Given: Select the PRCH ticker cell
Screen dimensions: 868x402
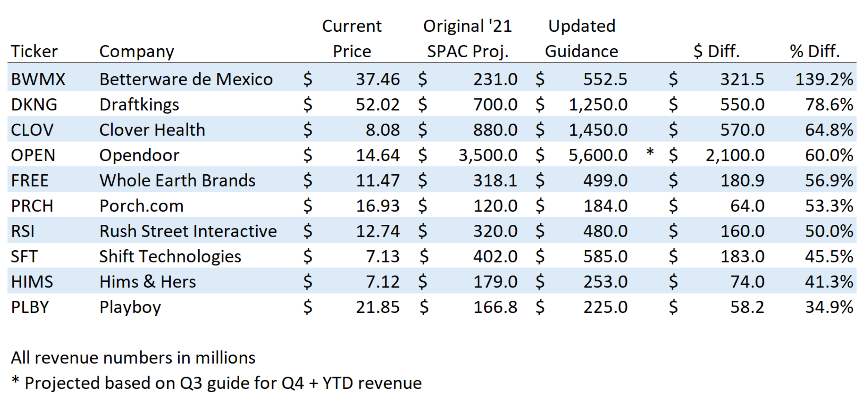Looking at the screenshot, I should pos(32,206).
